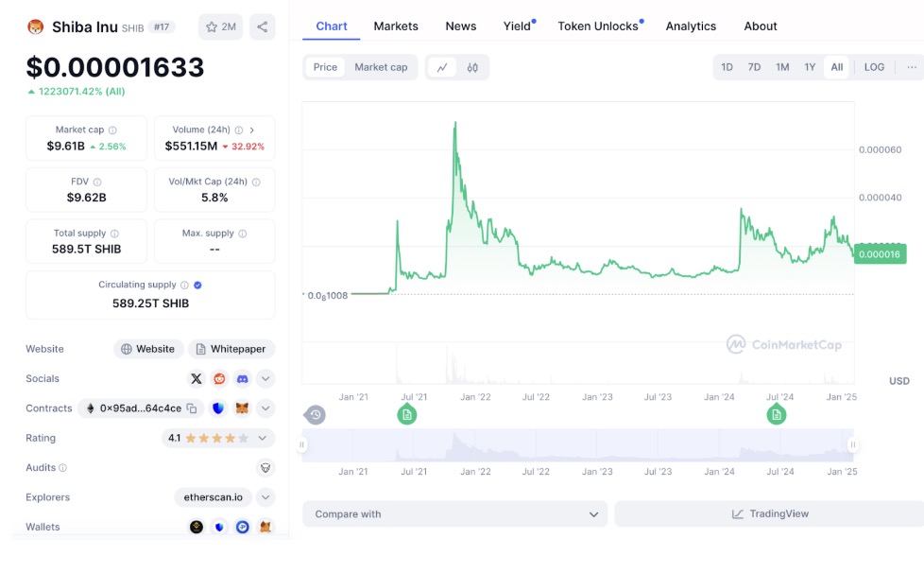Select the line chart view icon
The width and height of the screenshot is (924, 573).
point(441,67)
